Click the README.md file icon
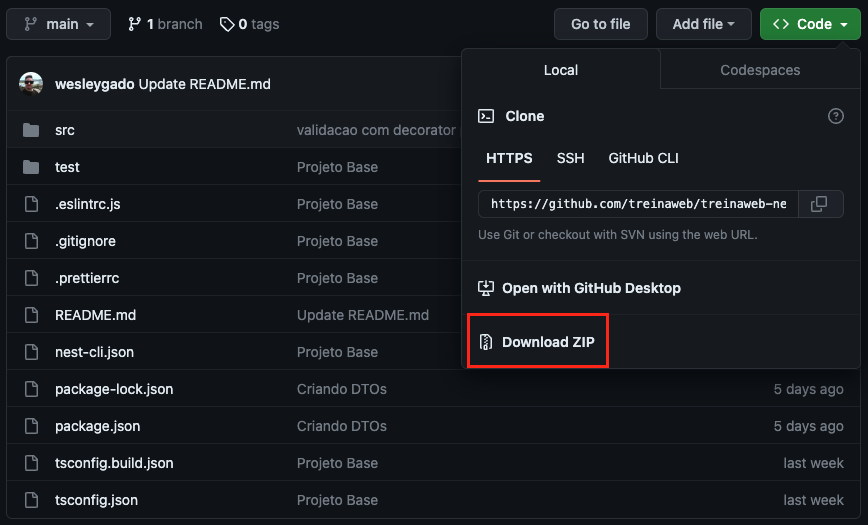 pyautogui.click(x=31, y=315)
